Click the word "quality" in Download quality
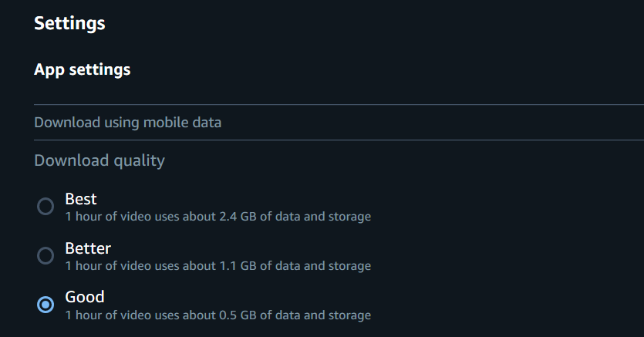 point(139,160)
